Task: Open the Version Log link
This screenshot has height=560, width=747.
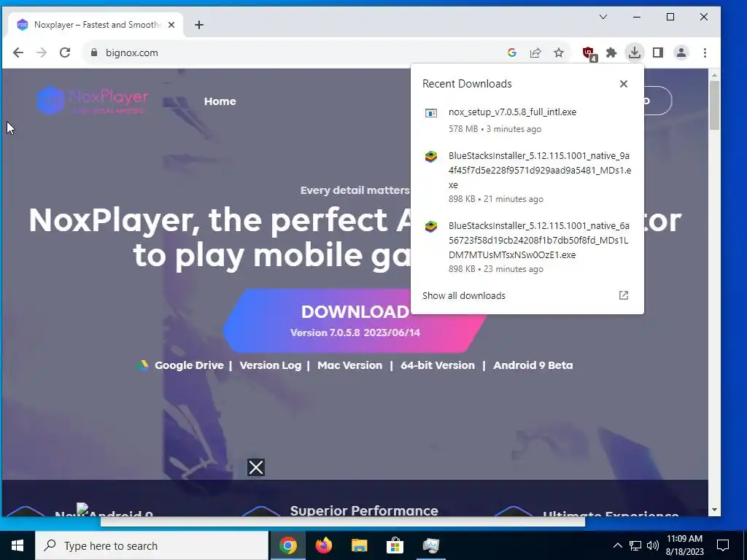Action: pos(270,365)
